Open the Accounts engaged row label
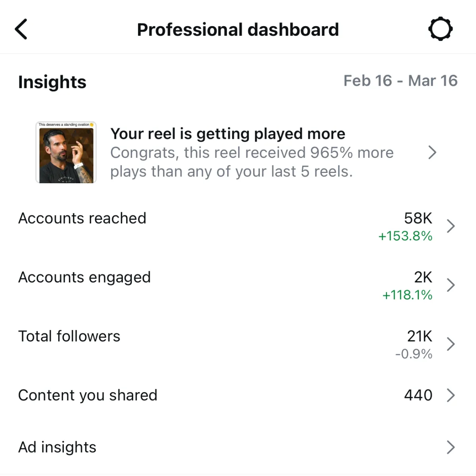476x476 pixels. (x=84, y=278)
